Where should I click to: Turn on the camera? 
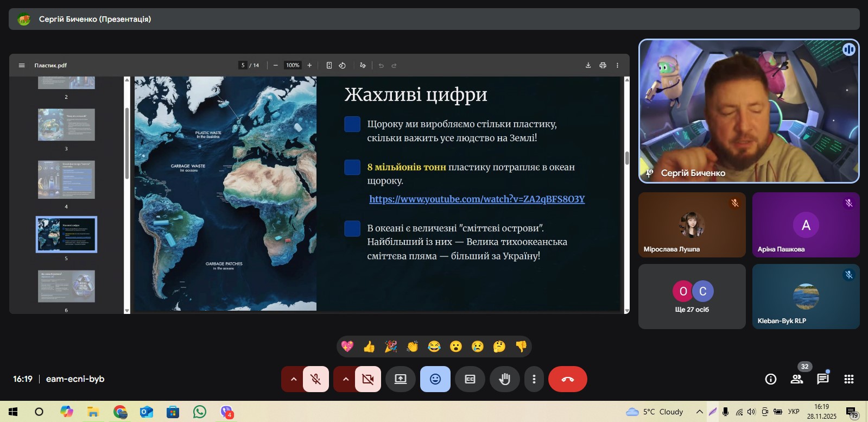(368, 379)
